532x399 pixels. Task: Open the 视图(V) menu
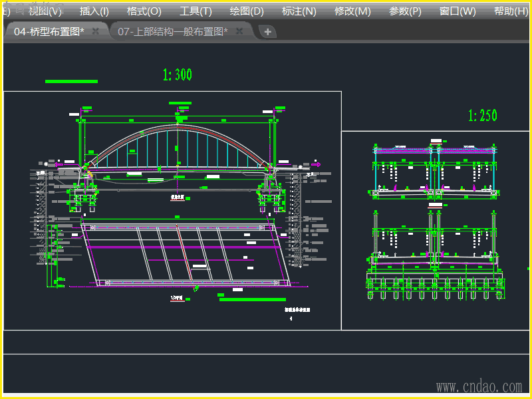pyautogui.click(x=45, y=11)
